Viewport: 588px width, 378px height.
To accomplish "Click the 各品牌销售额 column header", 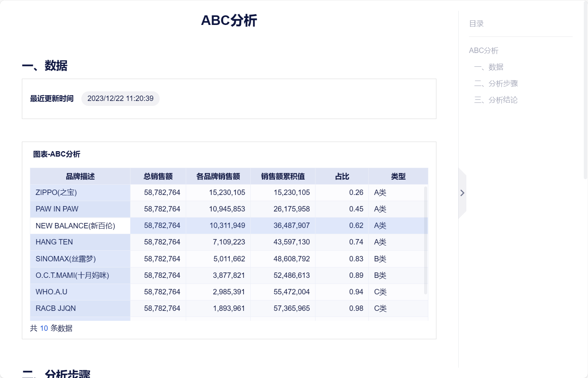I will point(218,177).
